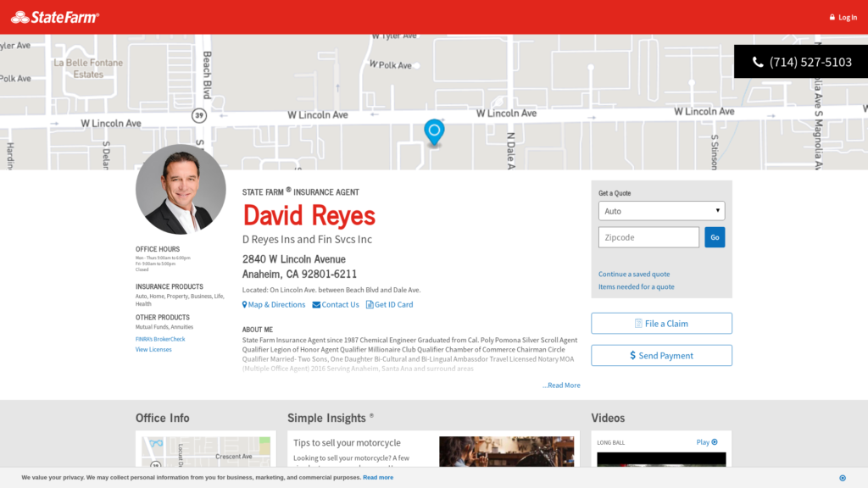The width and height of the screenshot is (868, 488).
Task: Open Continue a saved quote link
Action: (x=634, y=274)
